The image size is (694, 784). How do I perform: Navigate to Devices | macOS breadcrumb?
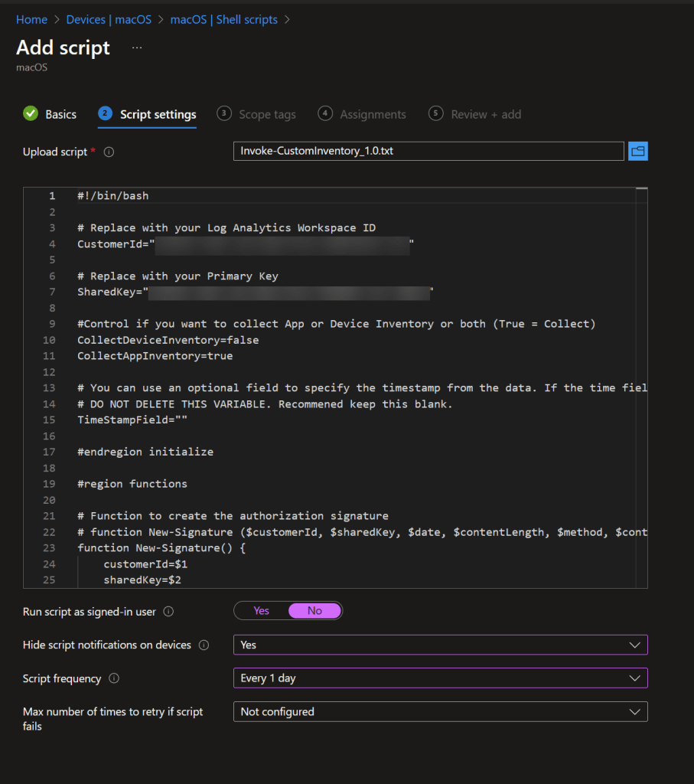(108, 20)
